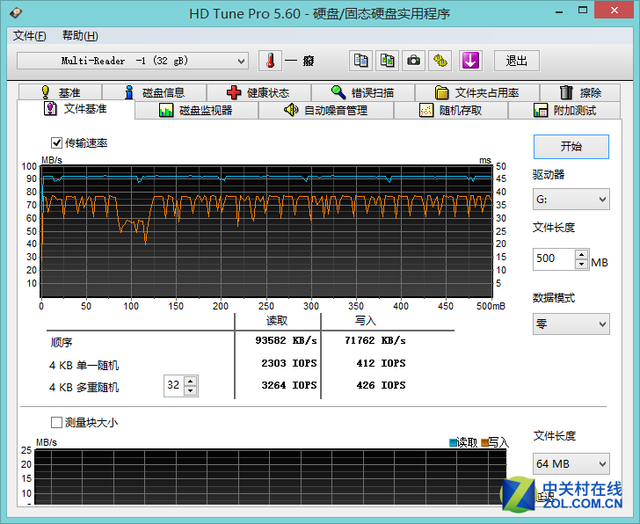Click the 3264 IOPS read value
The height and width of the screenshot is (524, 640).
coord(289,385)
